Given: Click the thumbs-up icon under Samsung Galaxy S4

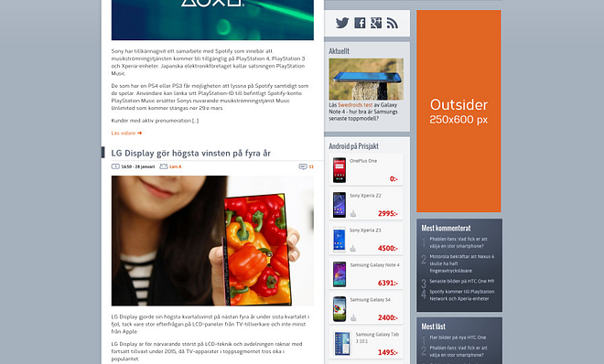Looking at the screenshot, I should pyautogui.click(x=353, y=318).
